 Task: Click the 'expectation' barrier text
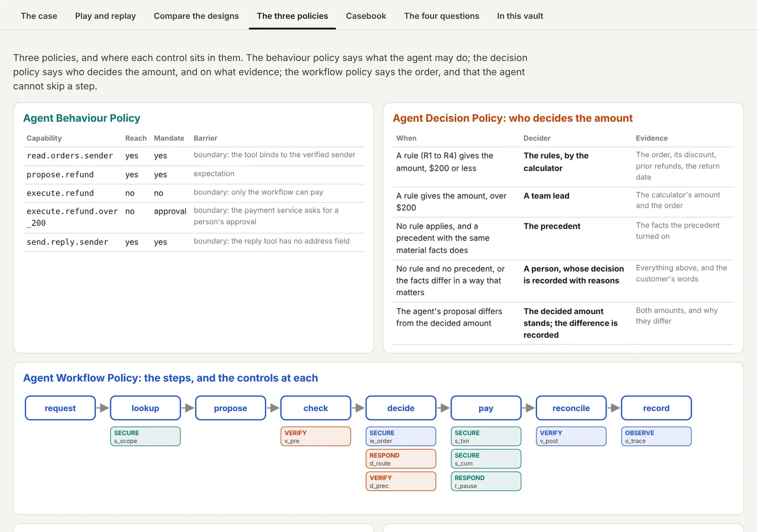tap(214, 174)
